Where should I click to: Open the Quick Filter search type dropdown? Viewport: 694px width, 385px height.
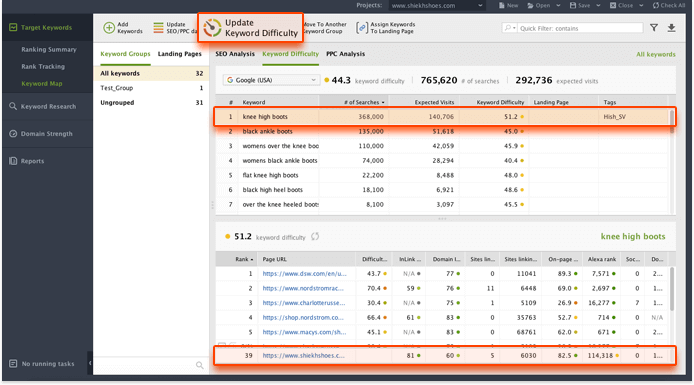(x=509, y=28)
